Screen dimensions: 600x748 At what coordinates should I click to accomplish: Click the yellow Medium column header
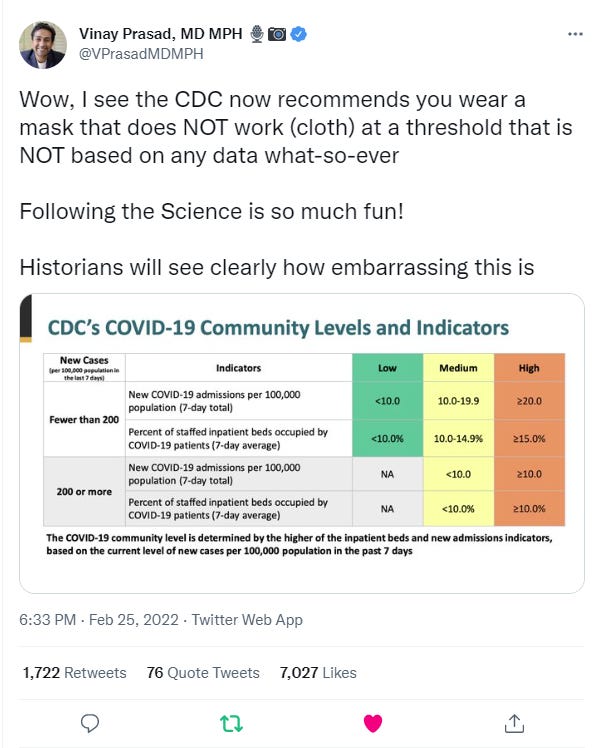pyautogui.click(x=458, y=368)
